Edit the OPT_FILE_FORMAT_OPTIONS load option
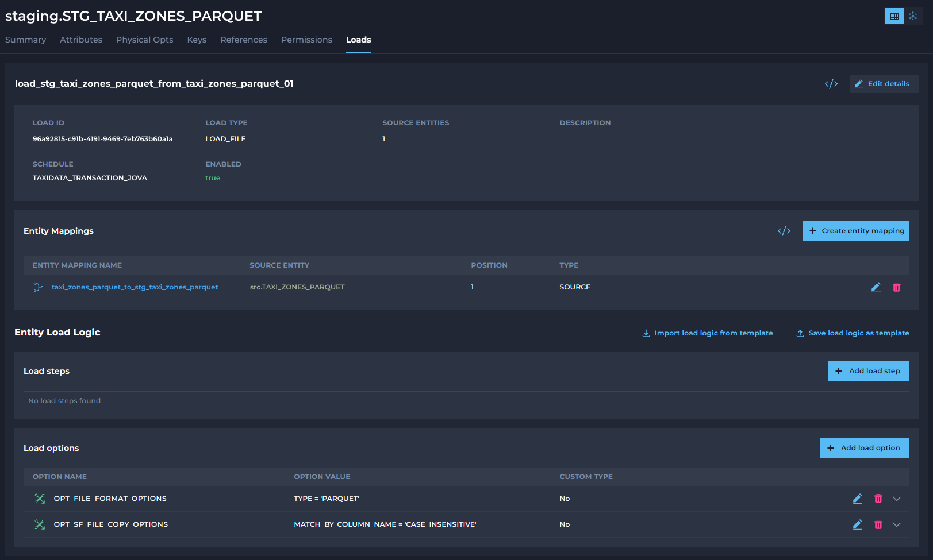The image size is (933, 560). (x=858, y=499)
